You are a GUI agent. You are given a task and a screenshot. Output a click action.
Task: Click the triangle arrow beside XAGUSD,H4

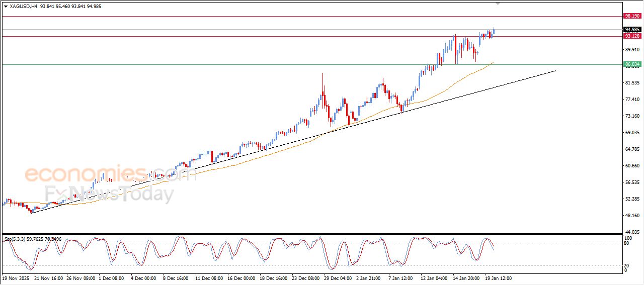[6, 7]
